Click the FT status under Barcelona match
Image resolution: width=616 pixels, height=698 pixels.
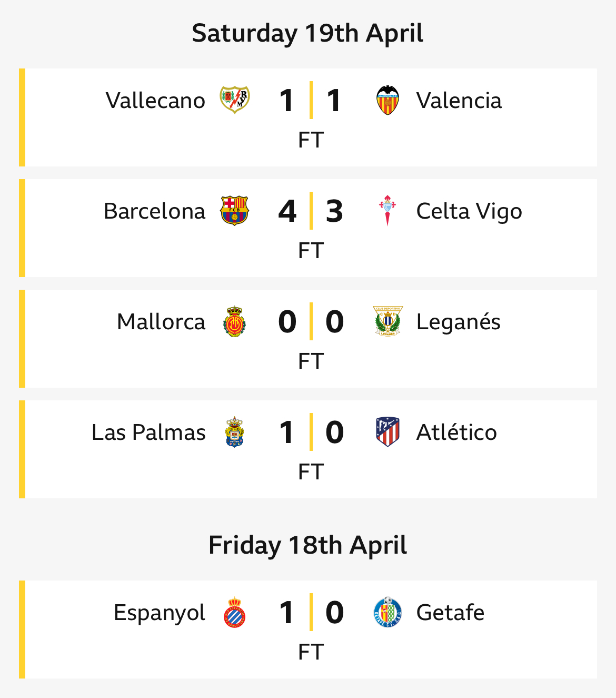click(x=311, y=251)
